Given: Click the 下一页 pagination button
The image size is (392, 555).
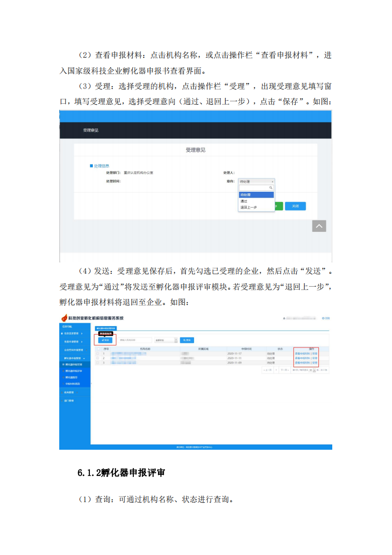Looking at the screenshot, I should [284, 370].
